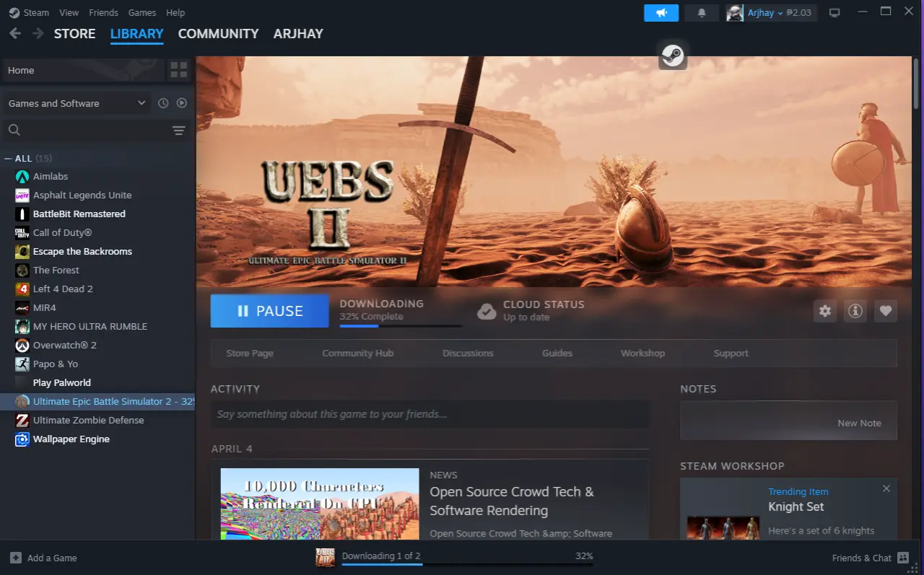This screenshot has height=575, width=924.
Task: Open the Community Hub link
Action: click(x=357, y=353)
